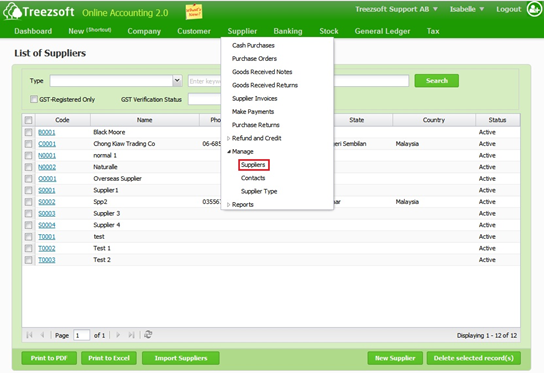Screen dimensions: 544x373
Task: Check the Naturalle row checkbox
Action: [x=28, y=167]
